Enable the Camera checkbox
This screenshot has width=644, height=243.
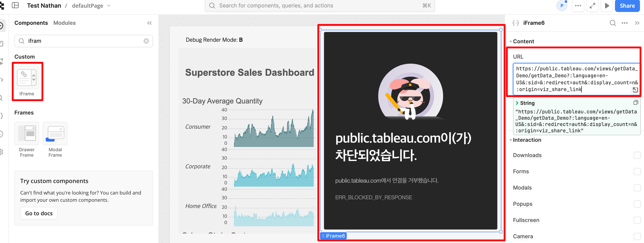point(637,236)
